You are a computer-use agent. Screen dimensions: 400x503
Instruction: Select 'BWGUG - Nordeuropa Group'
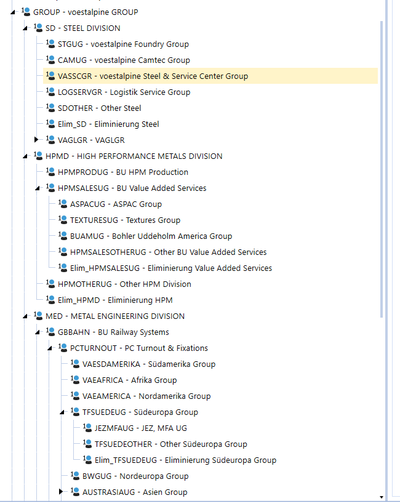[136, 476]
